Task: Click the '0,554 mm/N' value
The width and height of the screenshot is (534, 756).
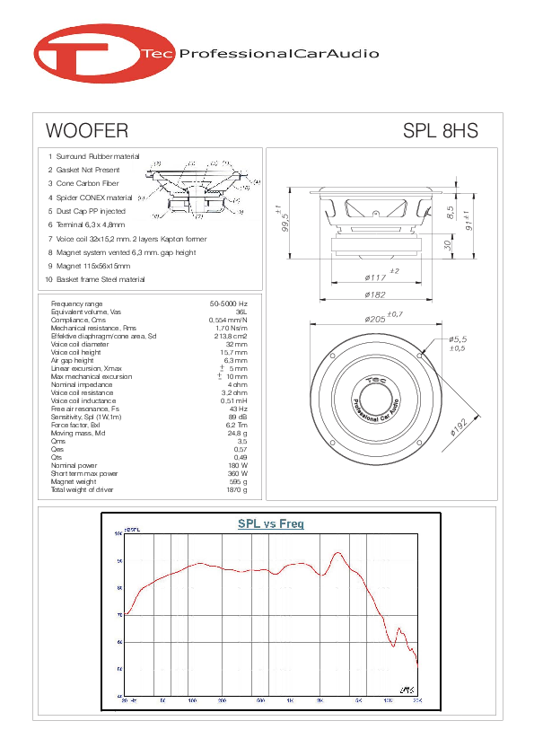Action: click(228, 321)
